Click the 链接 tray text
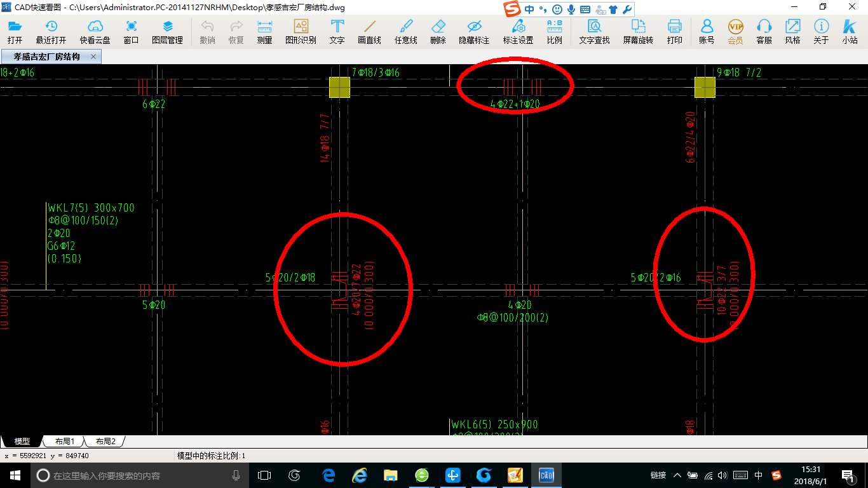Screen dimensions: 868x488 658,475
